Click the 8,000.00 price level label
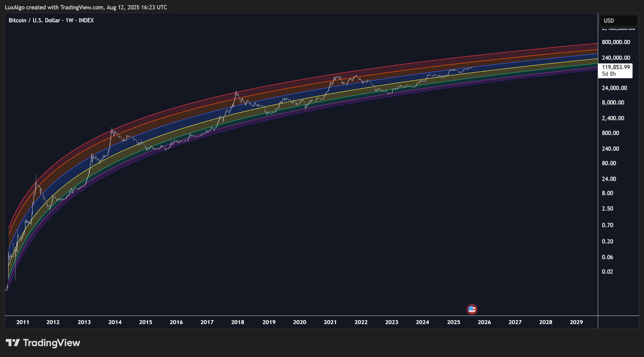Viewport: 644px width, 357px height. 613,102
